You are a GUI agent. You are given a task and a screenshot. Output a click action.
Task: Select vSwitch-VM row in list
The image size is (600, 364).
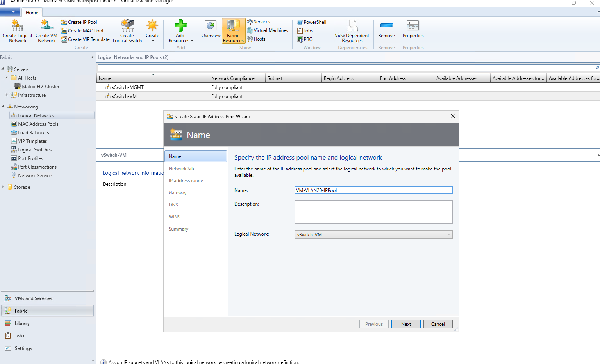[x=348, y=96]
